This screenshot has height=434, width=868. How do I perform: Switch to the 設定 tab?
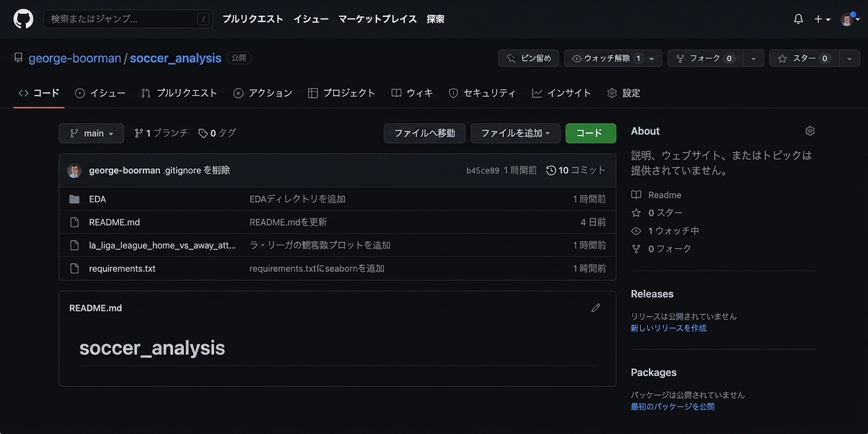coord(624,93)
